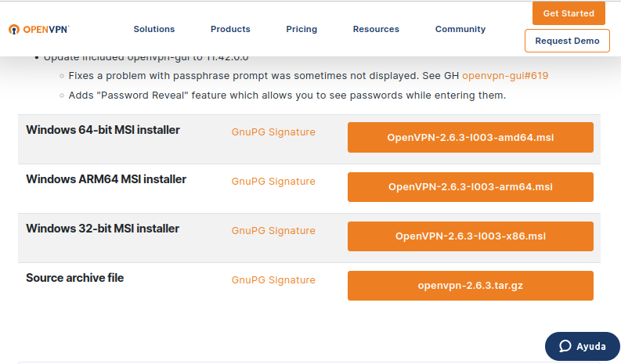Image resolution: width=621 pixels, height=364 pixels.
Task: Download OpenVPN-2.6.3-I003-amd64.msi installer
Action: [x=470, y=138]
